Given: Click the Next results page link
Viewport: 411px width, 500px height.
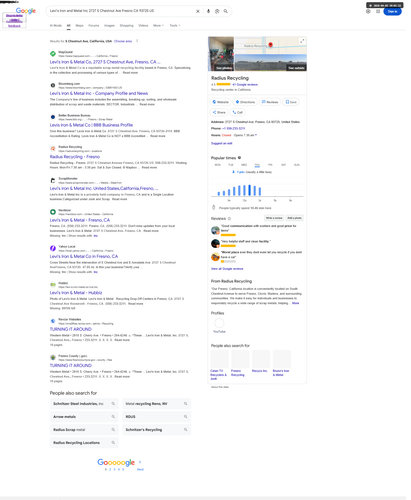Looking at the screenshot, I should click(140, 469).
